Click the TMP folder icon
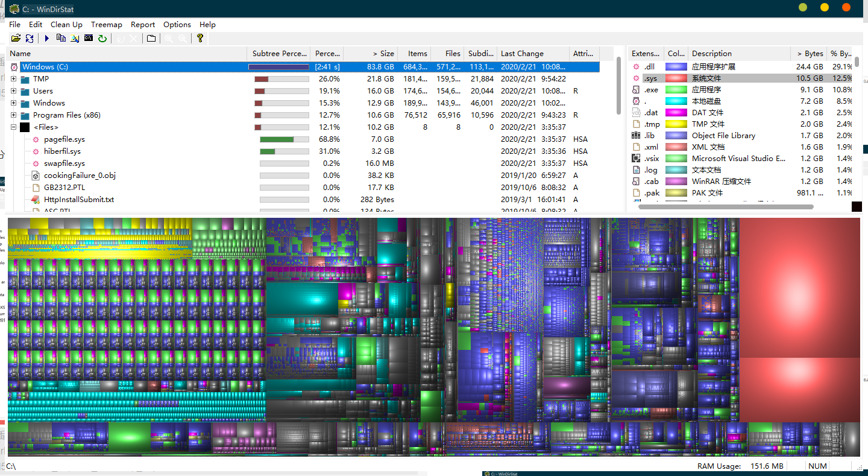Viewport: 868px width, 476px height. (x=25, y=79)
